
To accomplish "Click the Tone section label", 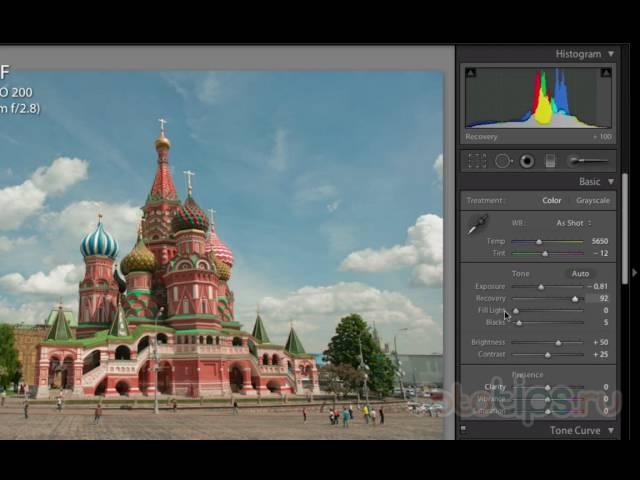I will click(520, 273).
